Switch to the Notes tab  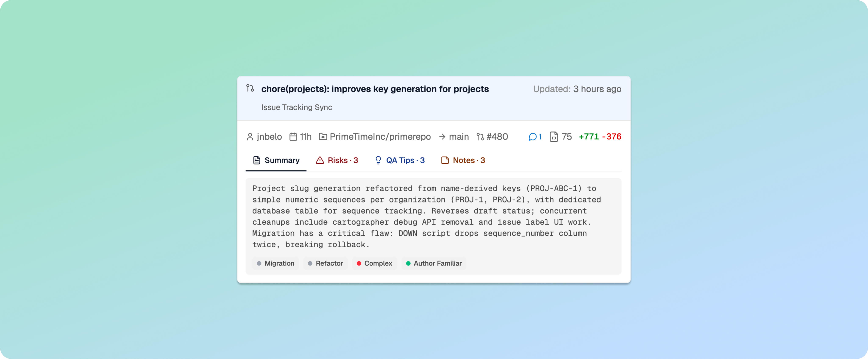[463, 160]
